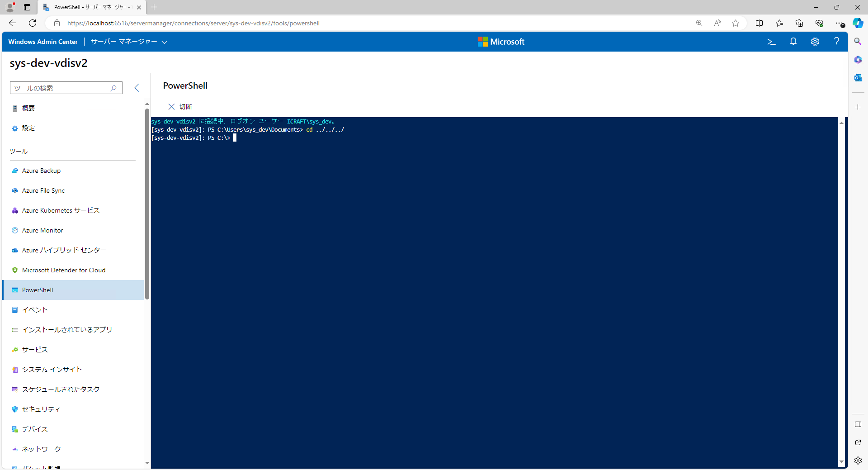Open the イベント (Events) tool
This screenshot has height=470, width=868.
[x=72, y=310]
